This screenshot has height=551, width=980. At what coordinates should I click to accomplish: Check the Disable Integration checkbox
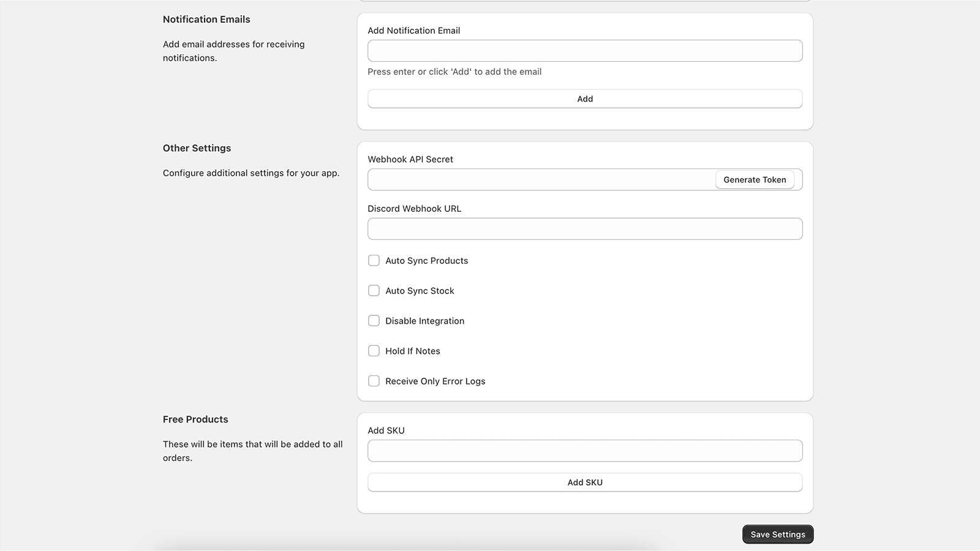pyautogui.click(x=374, y=321)
